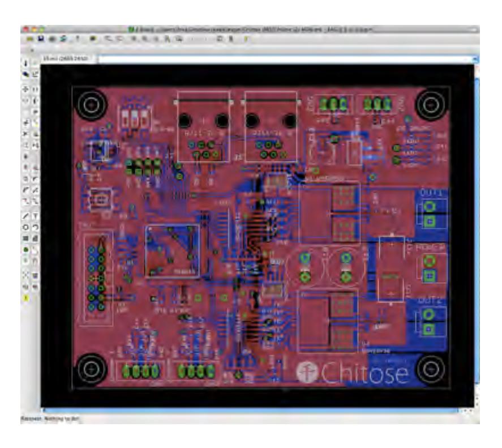Select the Circle tool
Image resolution: width=502 pixels, height=448 pixels.
25,227
